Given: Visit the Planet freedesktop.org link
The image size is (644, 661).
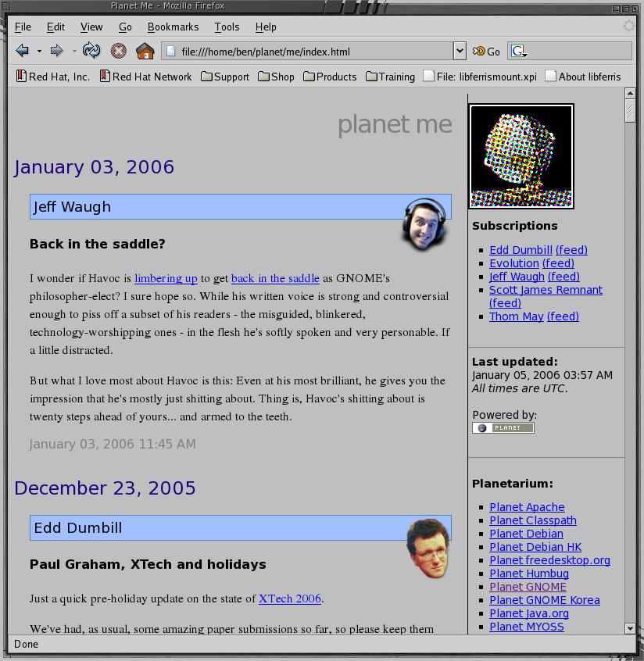Looking at the screenshot, I should tap(549, 560).
